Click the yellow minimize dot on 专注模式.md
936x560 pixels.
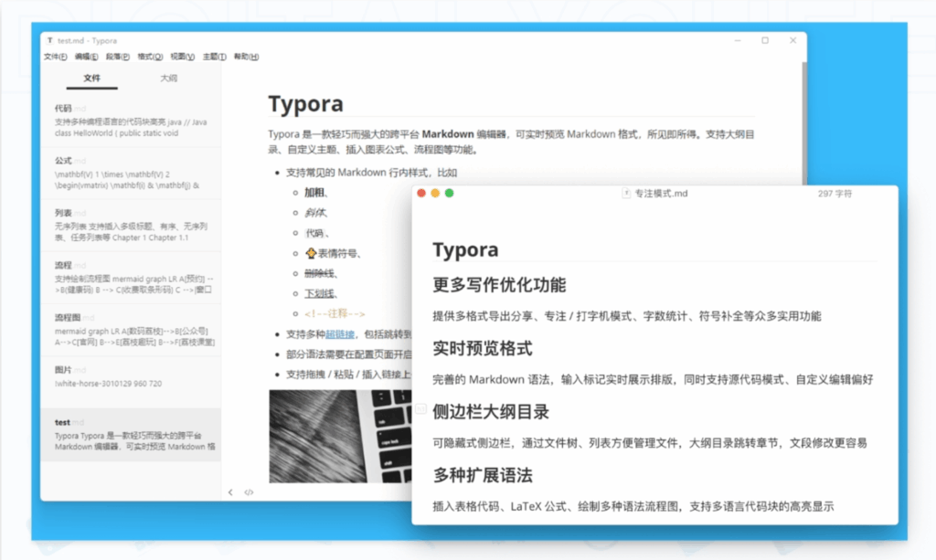point(435,193)
